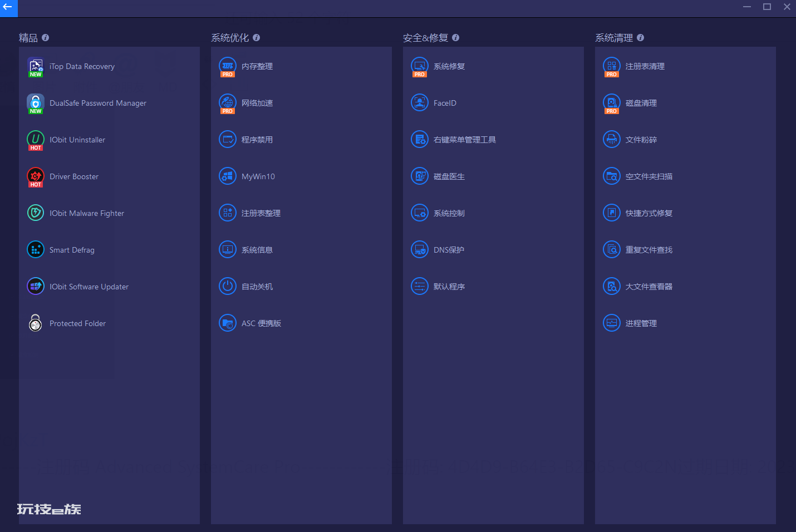796x532 pixels.
Task: Click the 文件粉碎 label
Action: point(641,140)
